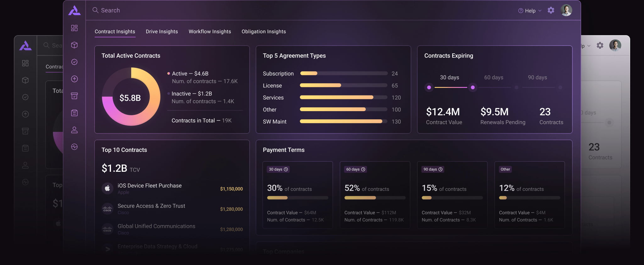Switch to the Drive Insights tab
The image size is (644, 265).
point(162,32)
